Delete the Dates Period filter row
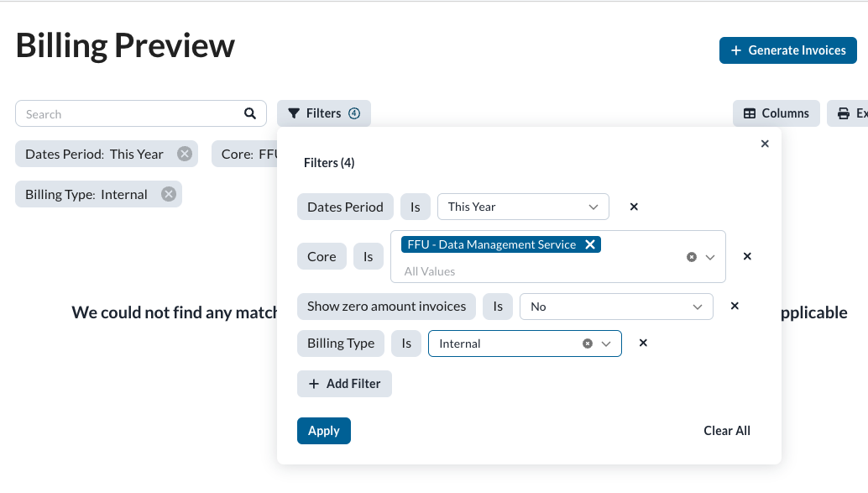Viewport: 868px width, 493px height. click(634, 207)
